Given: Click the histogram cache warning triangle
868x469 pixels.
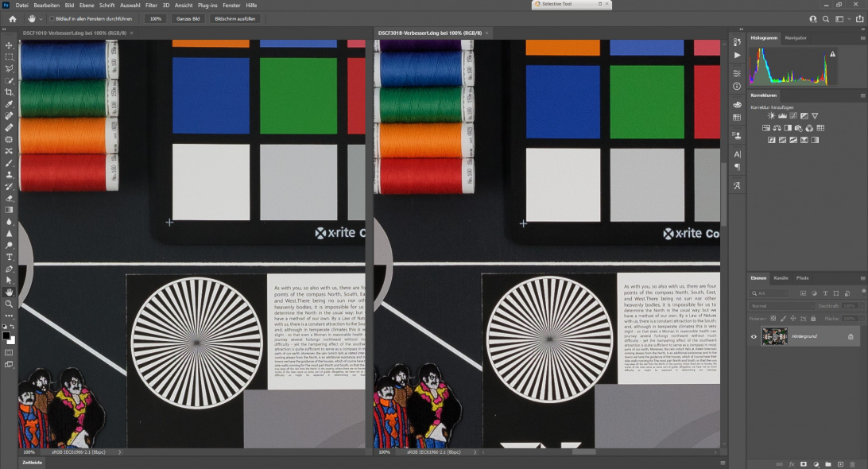Looking at the screenshot, I should [x=832, y=54].
